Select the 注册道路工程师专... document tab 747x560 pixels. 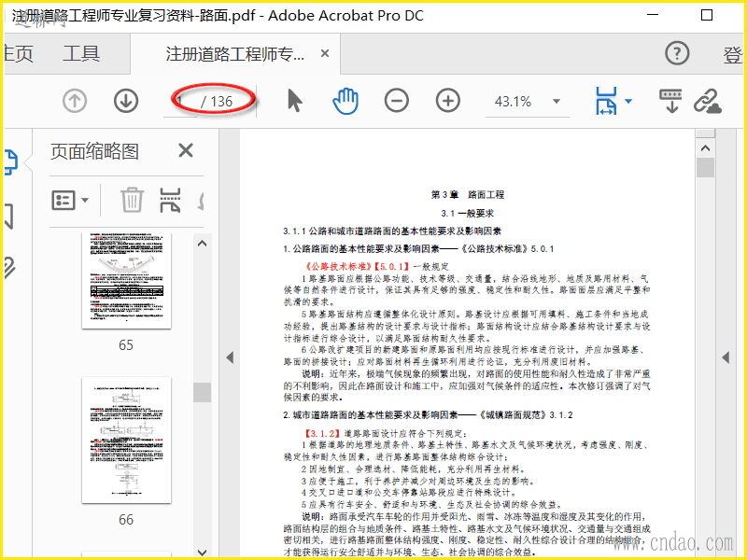[235, 54]
